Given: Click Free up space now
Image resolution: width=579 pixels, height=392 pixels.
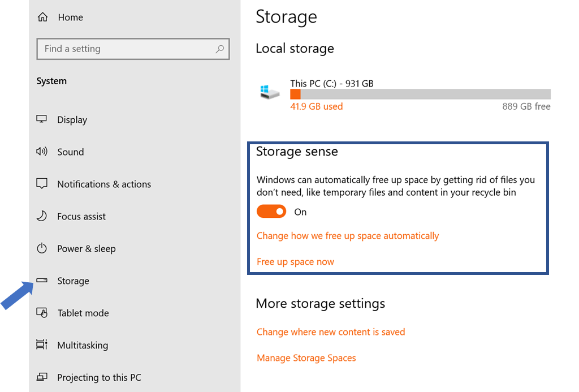Looking at the screenshot, I should 295,261.
